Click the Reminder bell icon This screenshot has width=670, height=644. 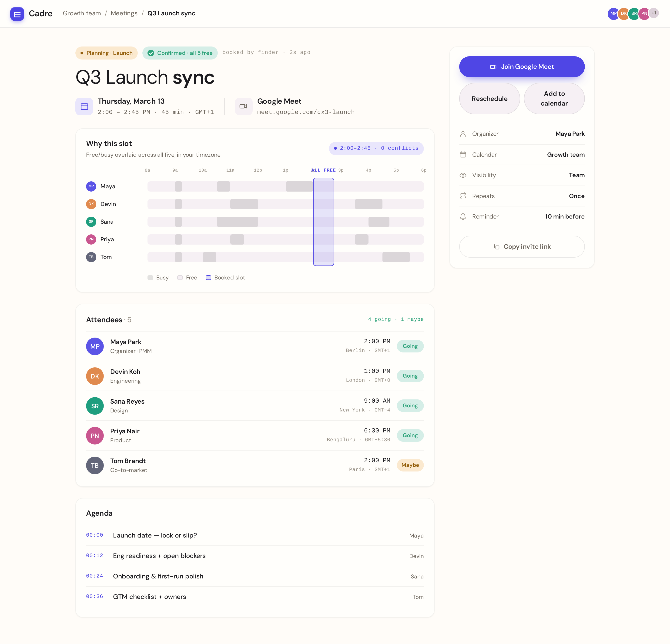463,217
